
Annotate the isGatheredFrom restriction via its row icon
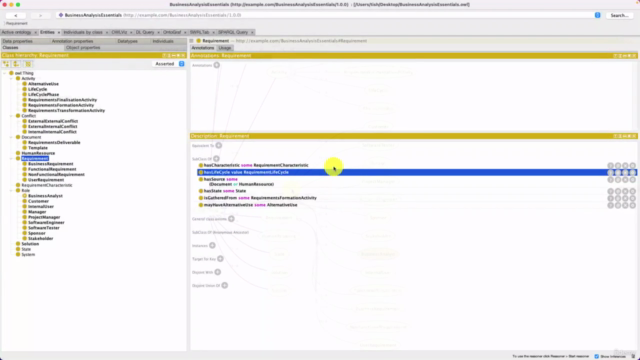pos(618,198)
